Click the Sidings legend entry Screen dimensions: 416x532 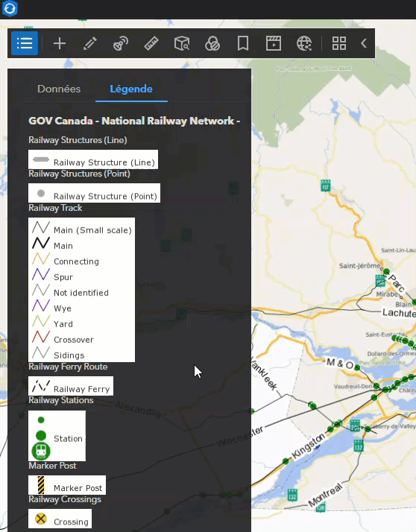point(57,355)
